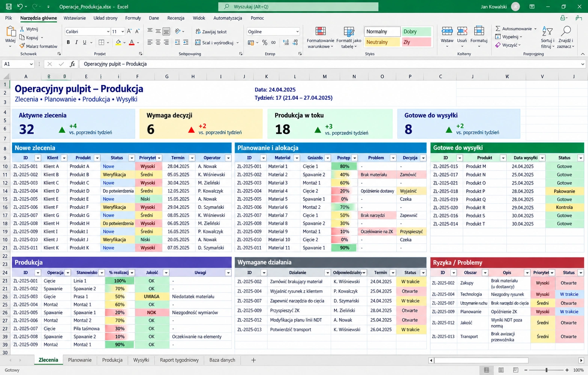The image size is (588, 375).
Task: Click the Wyszukaj search box in title bar
Action: 298,6
